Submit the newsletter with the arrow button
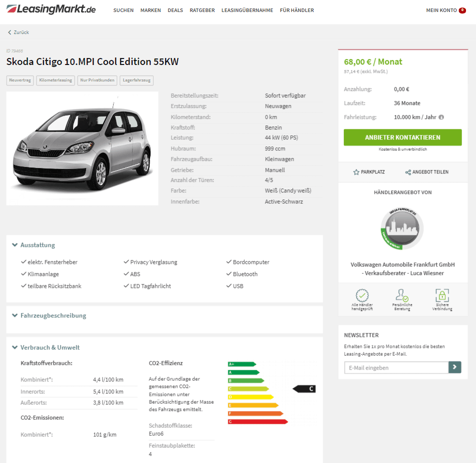The image size is (476, 463). pyautogui.click(x=455, y=367)
